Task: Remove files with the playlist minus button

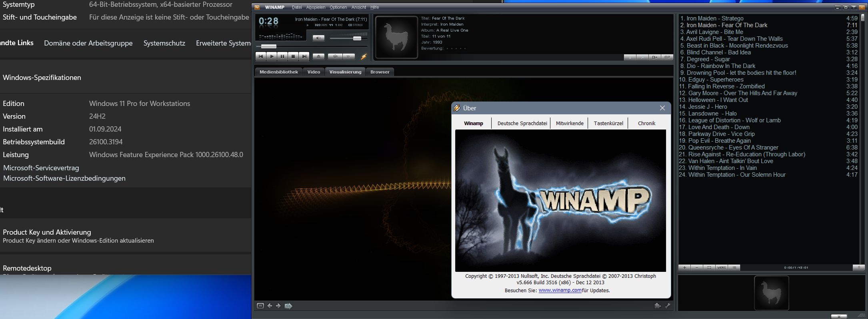Action: (x=697, y=267)
